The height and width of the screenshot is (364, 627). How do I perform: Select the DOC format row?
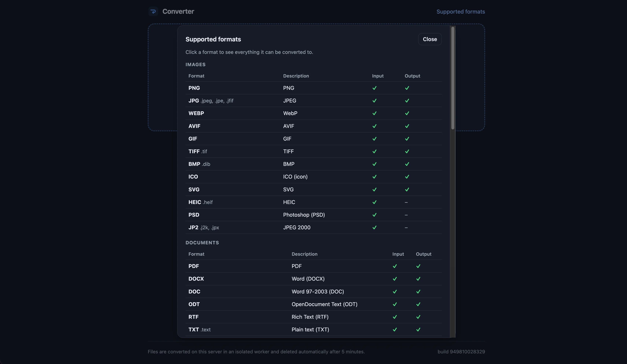313,292
